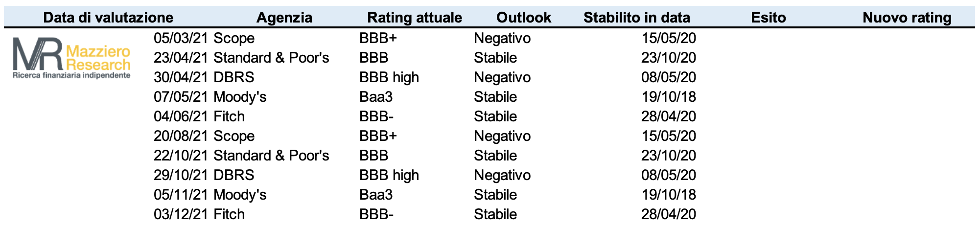
Task: Click the Outlook column header
Action: pos(524,18)
